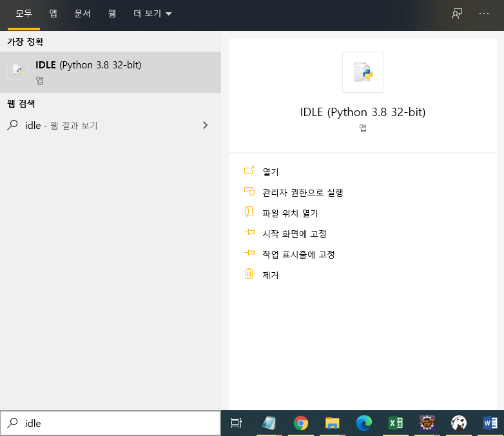Click 열기 to open IDLE
The height and width of the screenshot is (436, 504).
click(271, 172)
